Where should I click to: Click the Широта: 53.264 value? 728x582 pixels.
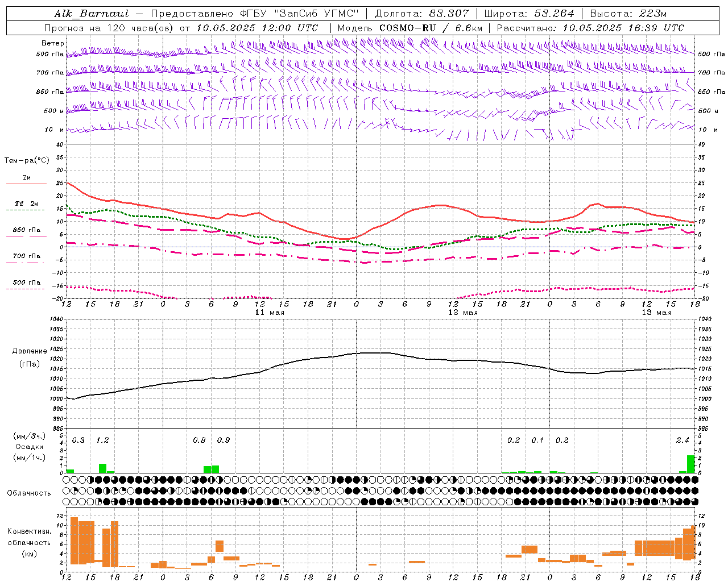point(529,14)
